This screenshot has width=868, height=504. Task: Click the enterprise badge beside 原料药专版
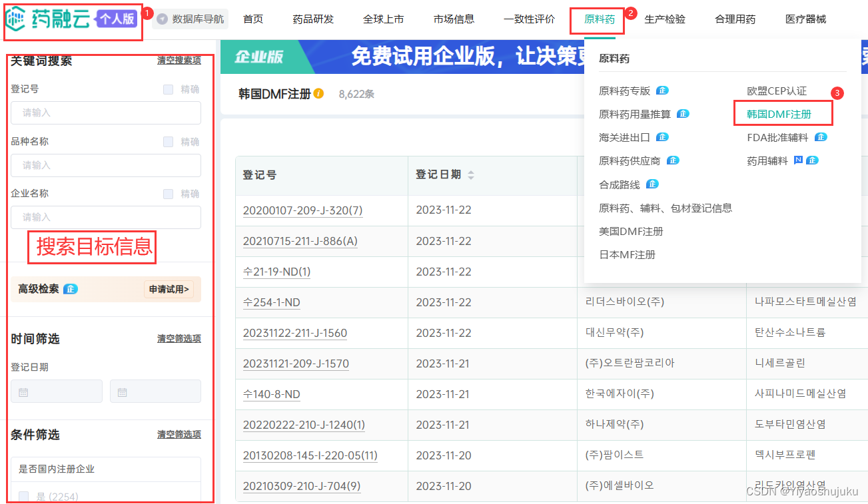coord(662,91)
